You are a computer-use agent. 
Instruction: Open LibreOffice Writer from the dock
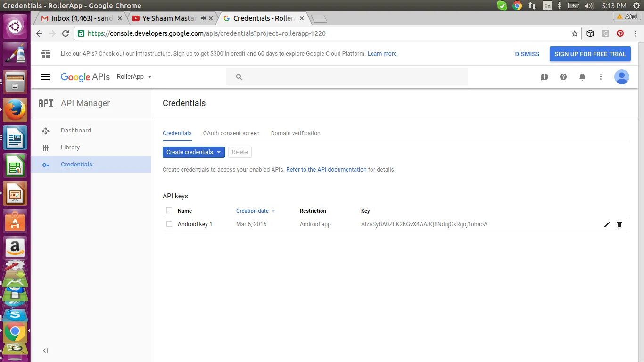pos(15,138)
